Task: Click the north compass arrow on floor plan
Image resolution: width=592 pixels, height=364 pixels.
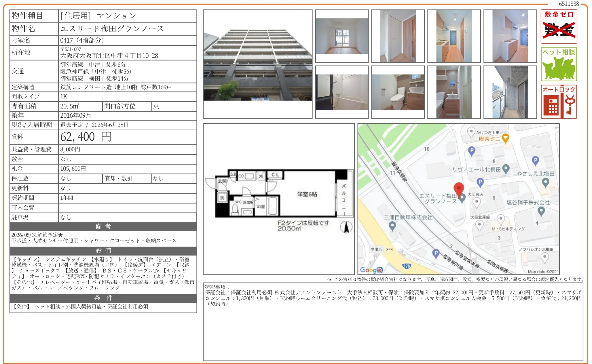Action: click(x=346, y=227)
